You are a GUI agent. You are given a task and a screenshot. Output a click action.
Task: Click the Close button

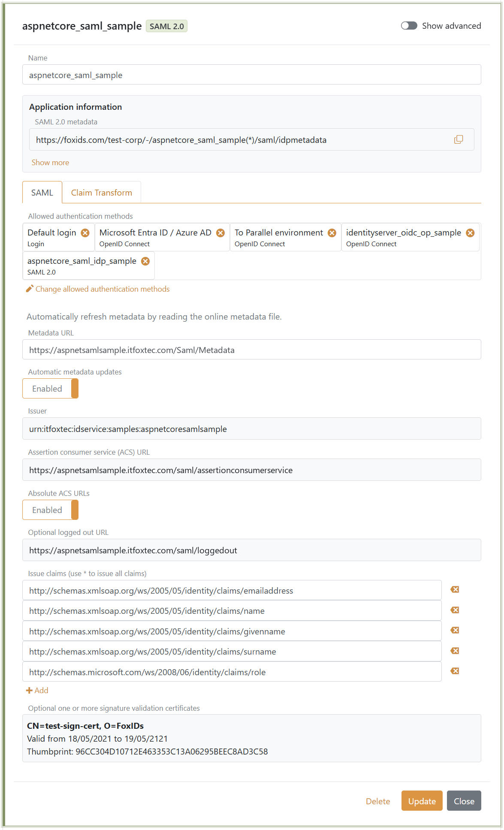pyautogui.click(x=464, y=801)
